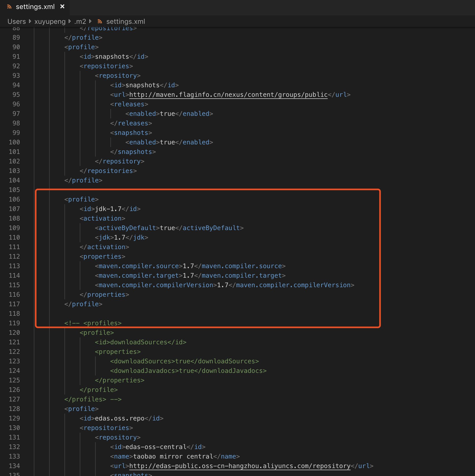The image size is (475, 476).
Task: Click line number 106 to select that line
Action: tap(15, 199)
